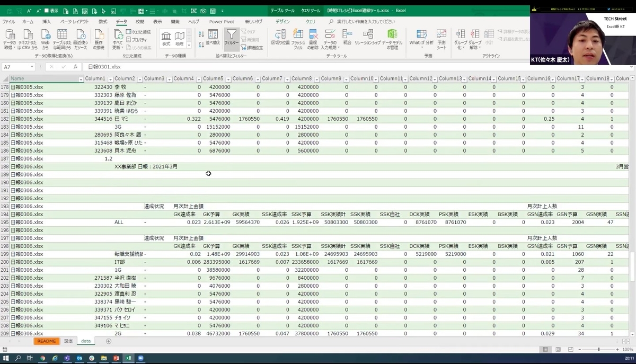Switch to page layout view in status bar
The height and width of the screenshot is (364, 636).
pos(558,350)
